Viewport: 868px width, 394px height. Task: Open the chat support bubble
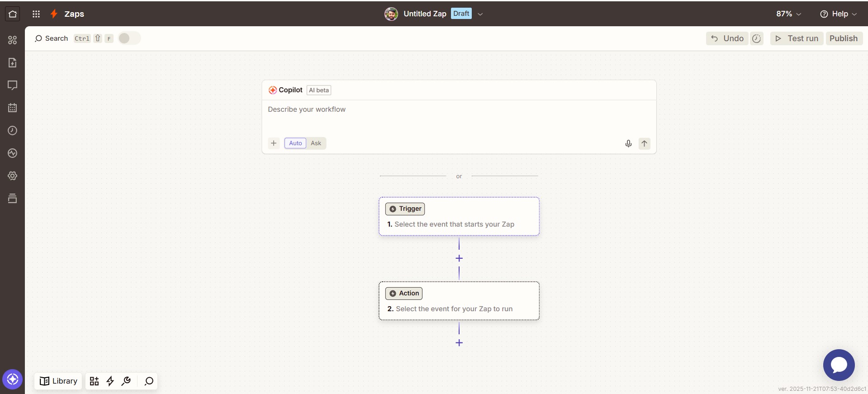[x=839, y=365]
